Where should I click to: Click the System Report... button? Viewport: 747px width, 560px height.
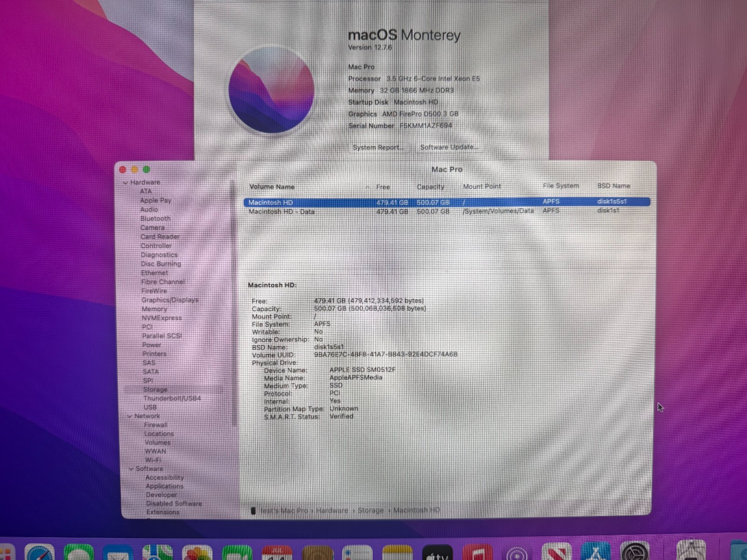pyautogui.click(x=378, y=147)
